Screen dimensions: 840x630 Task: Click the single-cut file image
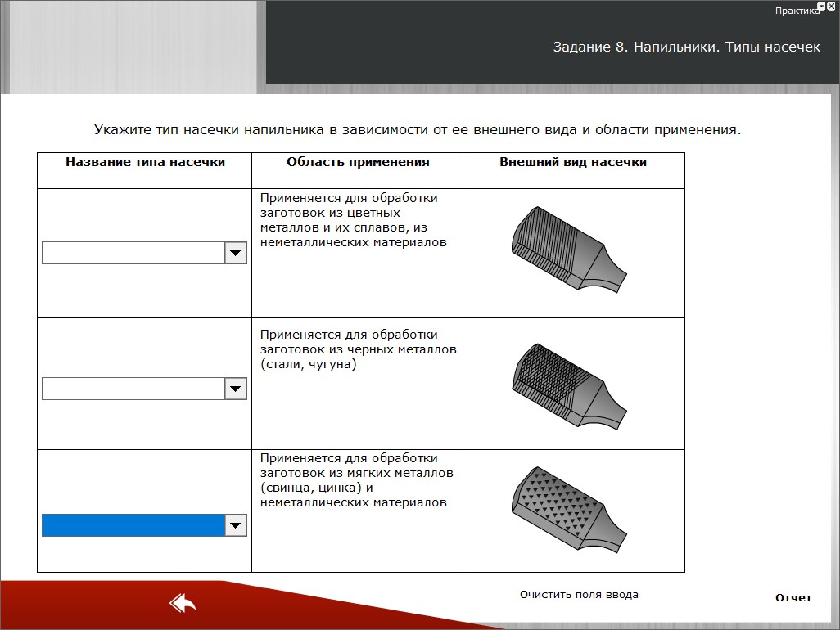pyautogui.click(x=567, y=248)
